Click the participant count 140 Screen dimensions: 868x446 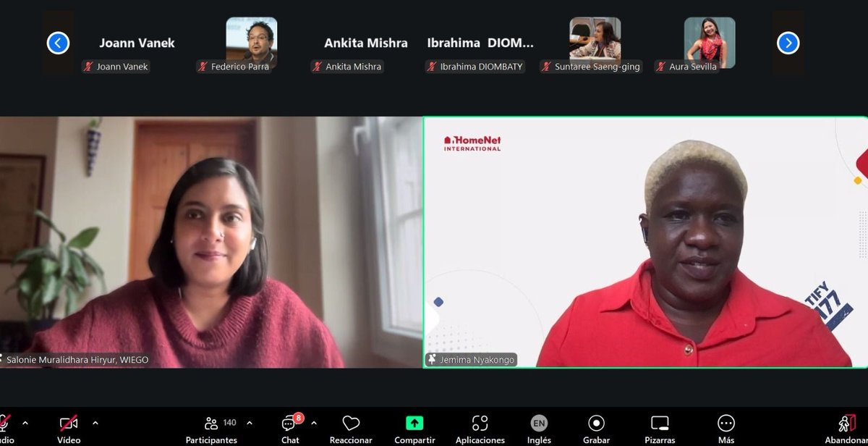(230, 422)
